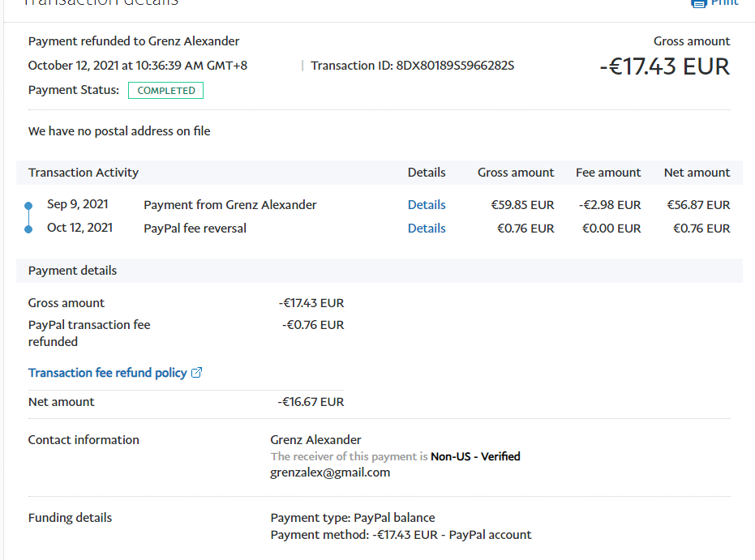The height and width of the screenshot is (560, 755).
Task: Click the large -€17.43 EUR gross amount
Action: (x=664, y=66)
